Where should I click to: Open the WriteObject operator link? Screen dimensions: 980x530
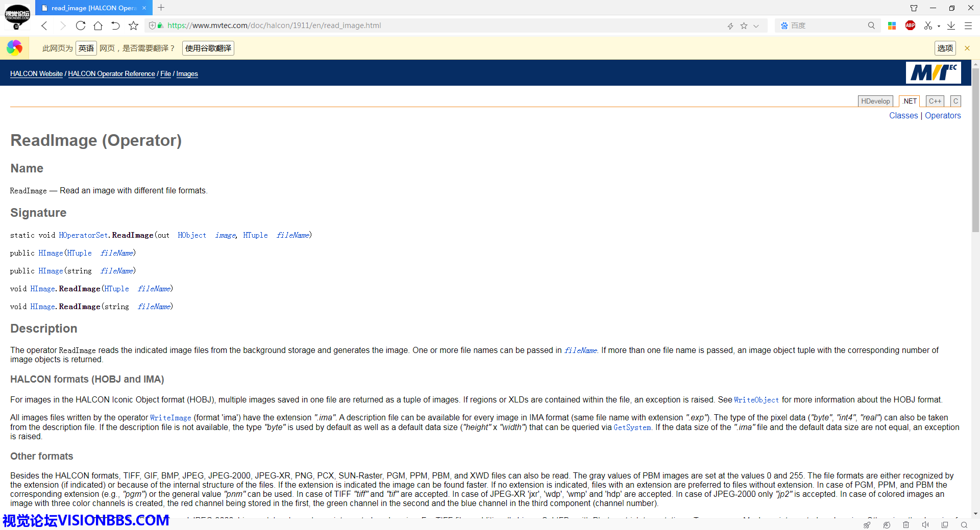pos(756,400)
